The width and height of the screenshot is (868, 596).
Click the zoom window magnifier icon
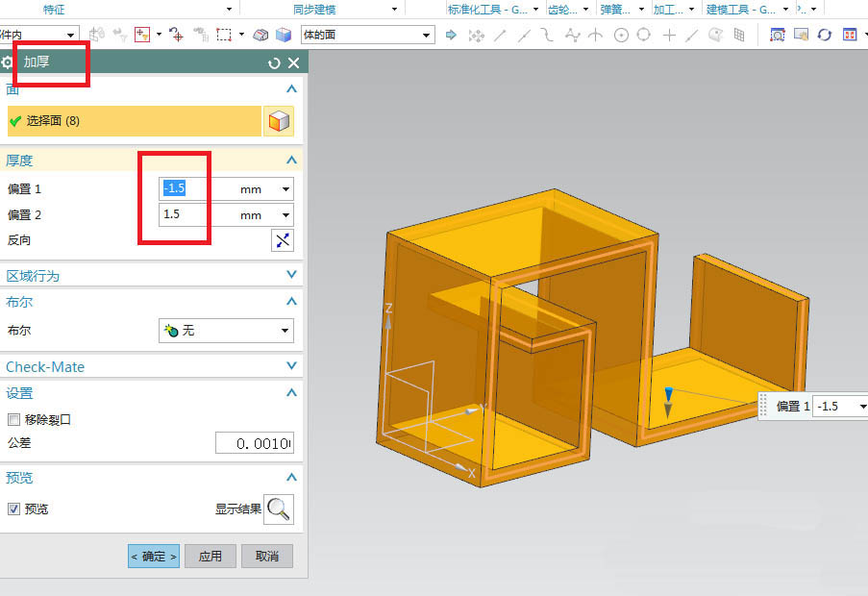click(x=778, y=35)
